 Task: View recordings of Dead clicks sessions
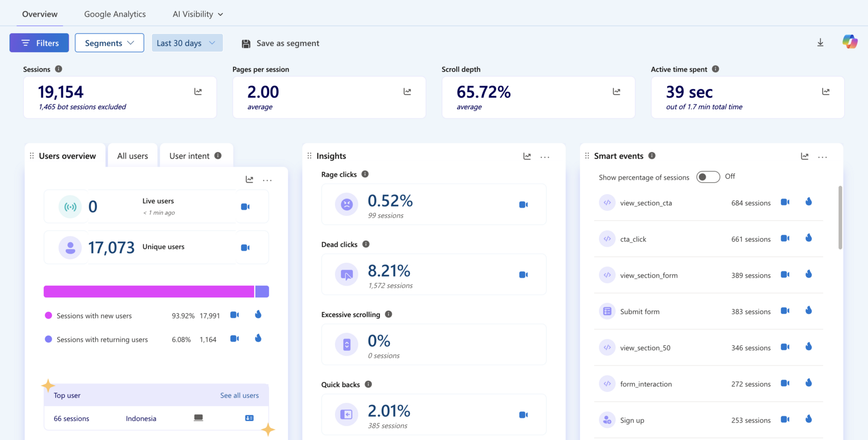pos(523,275)
